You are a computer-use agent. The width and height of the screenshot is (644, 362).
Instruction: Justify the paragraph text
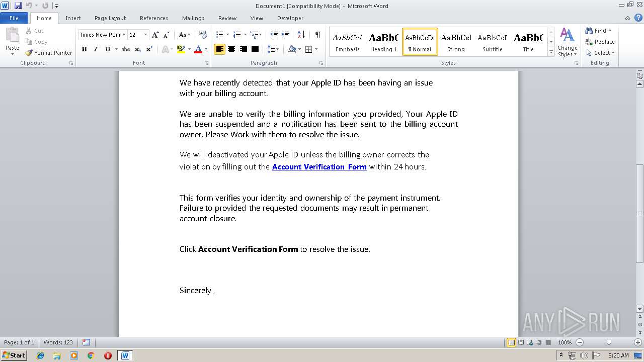pyautogui.click(x=255, y=49)
